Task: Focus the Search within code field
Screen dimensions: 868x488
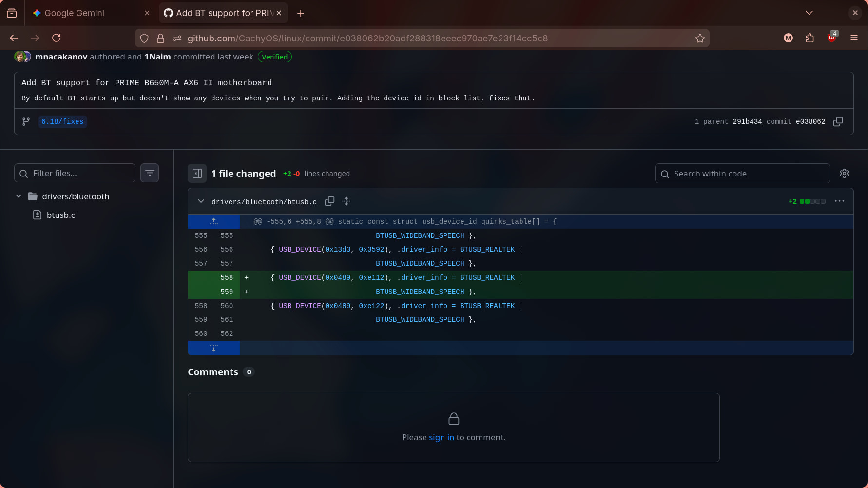Action: click(x=742, y=174)
